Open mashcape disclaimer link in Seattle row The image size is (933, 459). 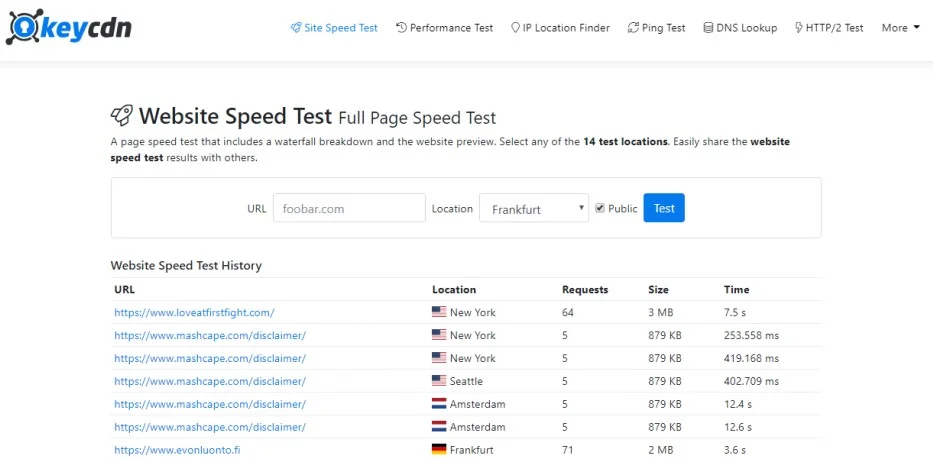click(x=210, y=381)
